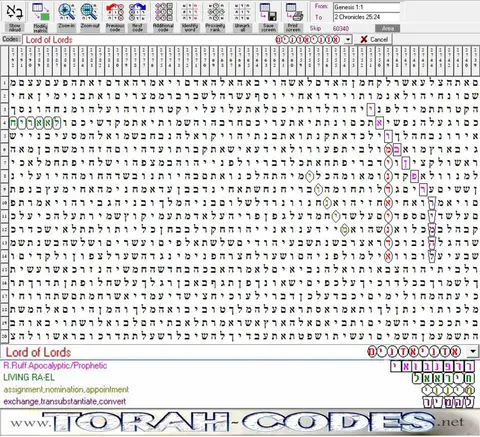Screen dimensions: 480x437
Task: Select the assignment,nomination,appointment code entry
Action: coord(66,389)
